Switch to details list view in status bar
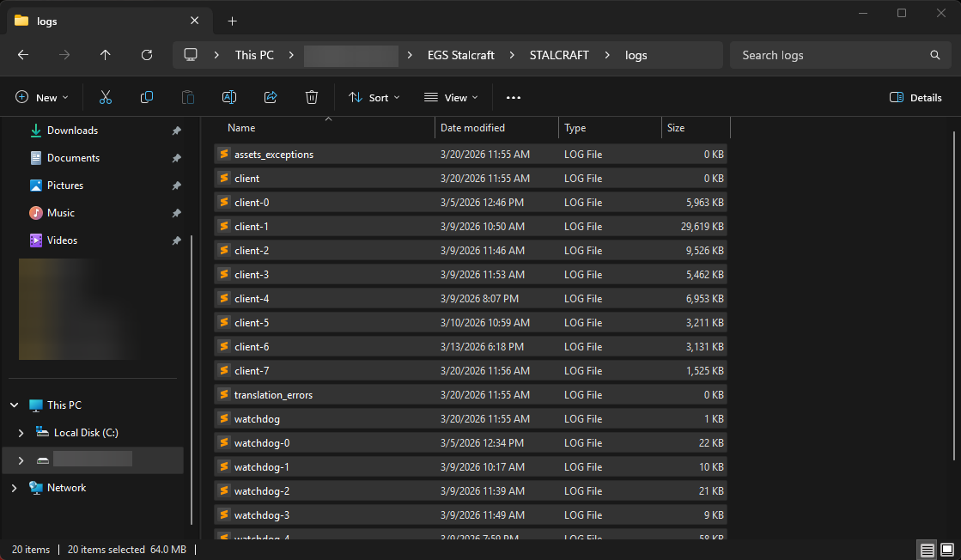961x560 pixels. point(927,550)
